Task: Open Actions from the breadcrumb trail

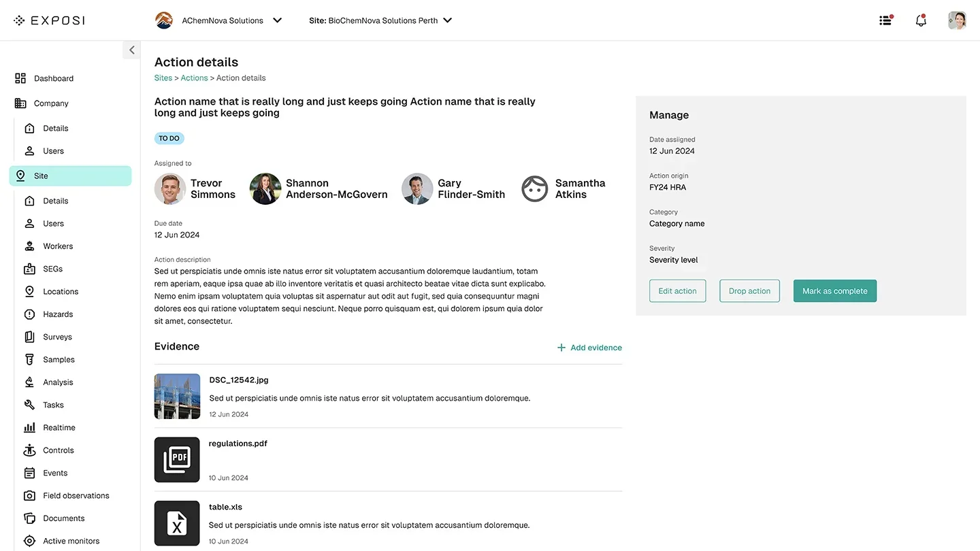Action: pos(194,78)
